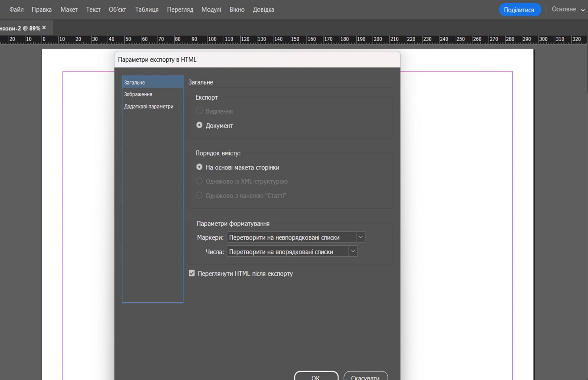This screenshot has width=588, height=380.
Task: Click the Скасувати button
Action: tap(365, 377)
